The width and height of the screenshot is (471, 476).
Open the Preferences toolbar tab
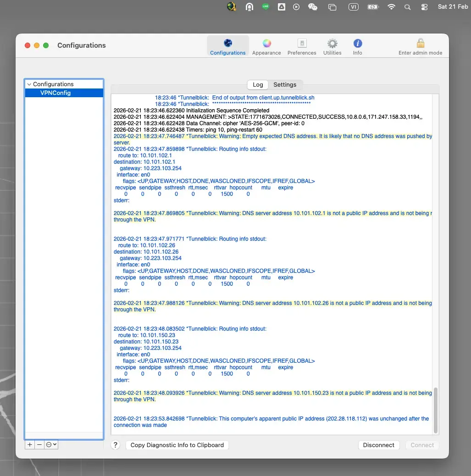pyautogui.click(x=302, y=46)
